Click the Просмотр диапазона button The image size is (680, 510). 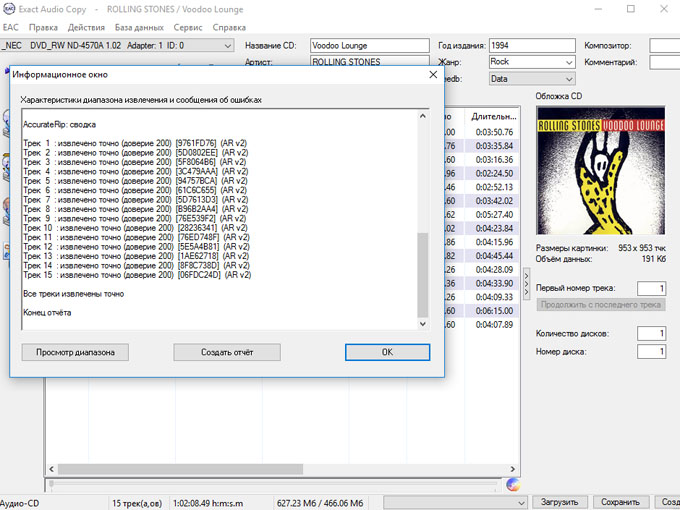75,352
